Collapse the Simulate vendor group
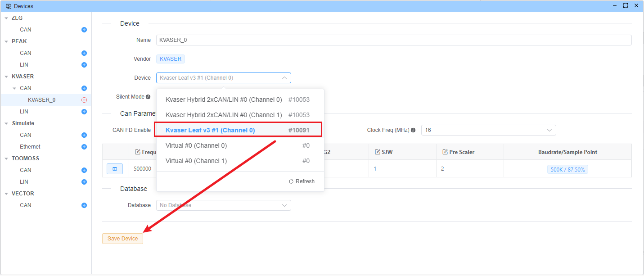This screenshot has height=276, width=644. (x=6, y=123)
